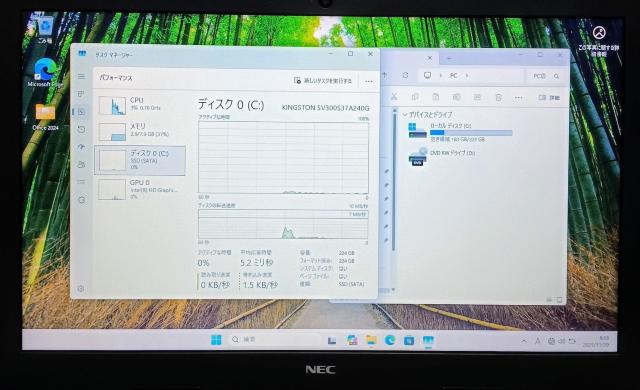Show hidden system tray icons
The image size is (640, 390).
(x=524, y=341)
